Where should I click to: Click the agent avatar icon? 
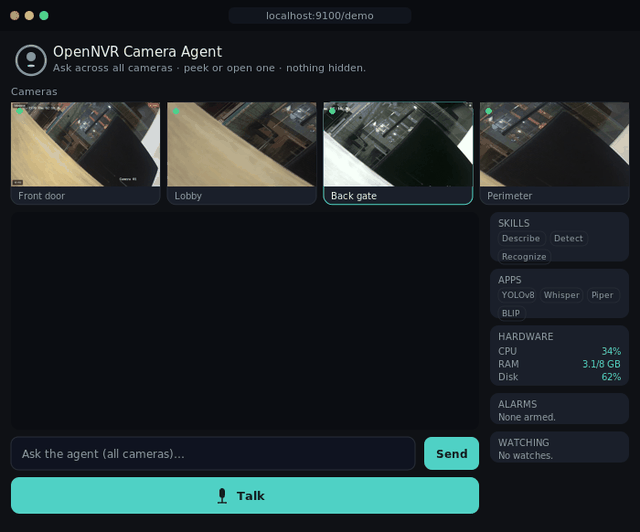(x=31, y=60)
